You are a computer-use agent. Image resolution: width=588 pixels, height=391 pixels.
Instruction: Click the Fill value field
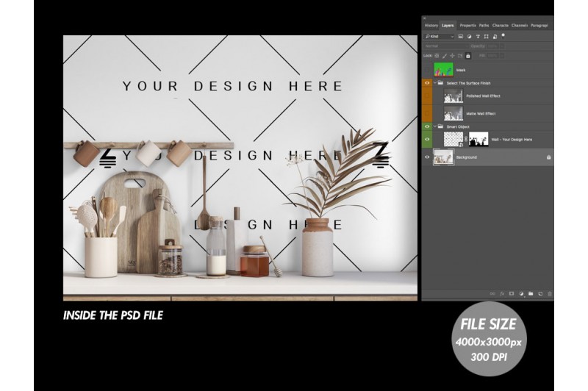coord(492,56)
